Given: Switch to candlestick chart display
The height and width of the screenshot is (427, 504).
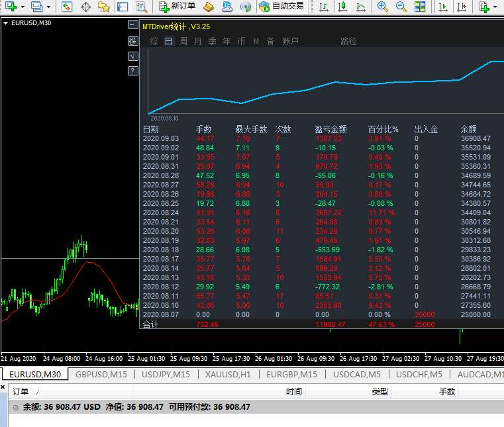Looking at the screenshot, I should pos(342,7).
